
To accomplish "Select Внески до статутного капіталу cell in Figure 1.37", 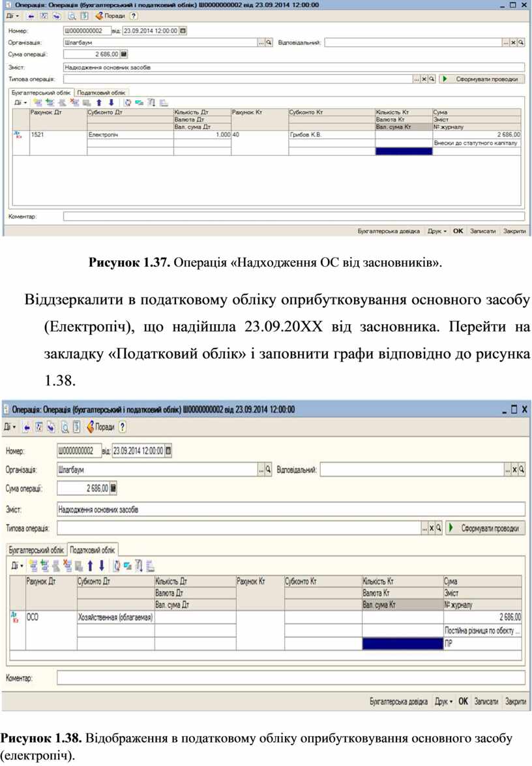I will click(x=477, y=143).
